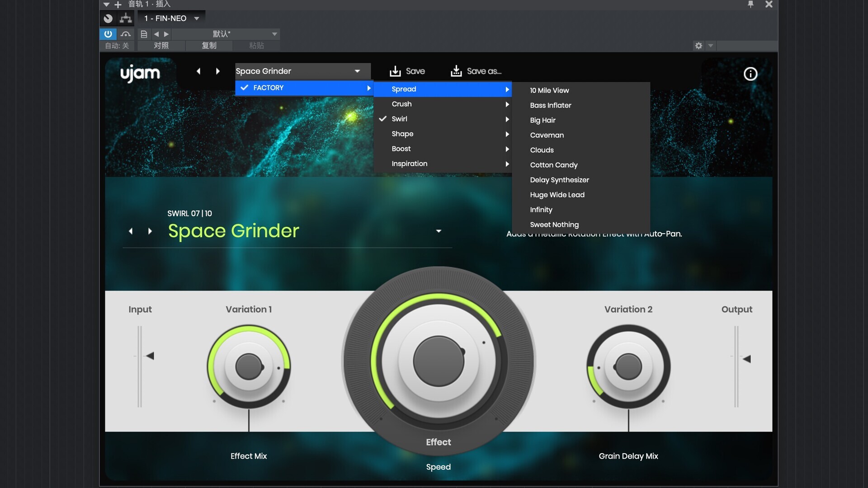Viewport: 868px width, 488px height.
Task: Open the Crush preset category
Action: pyautogui.click(x=443, y=104)
